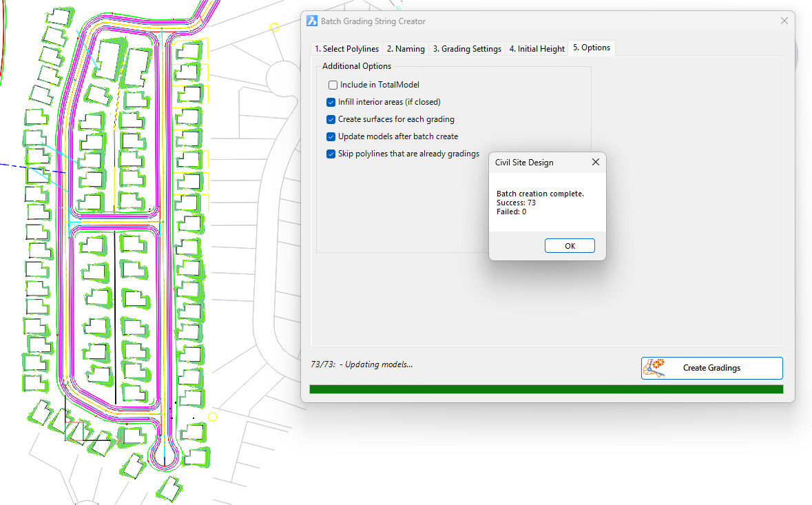This screenshot has height=505, width=812.
Task: Close the Civil Site Design message box
Action: pyautogui.click(x=596, y=162)
